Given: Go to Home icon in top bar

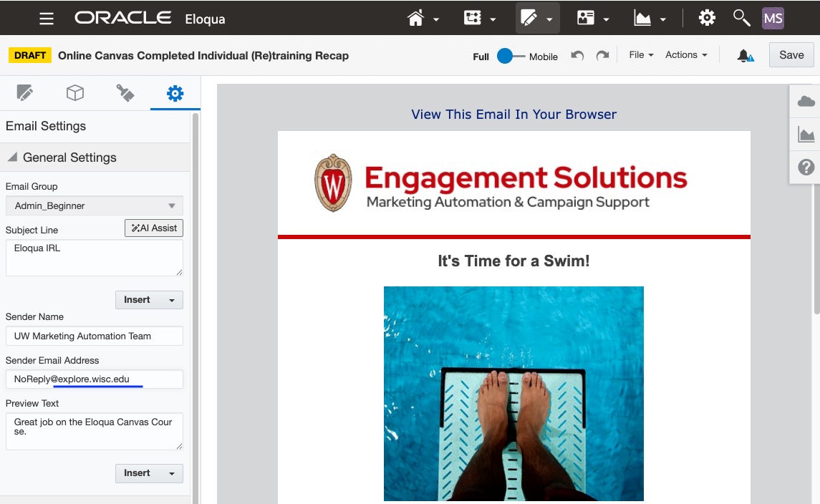Looking at the screenshot, I should (x=416, y=19).
